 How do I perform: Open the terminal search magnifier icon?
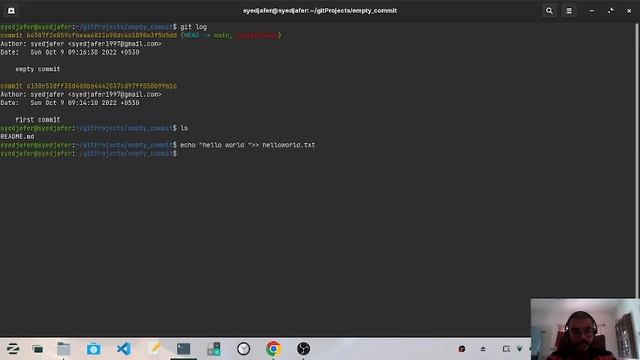tap(549, 11)
